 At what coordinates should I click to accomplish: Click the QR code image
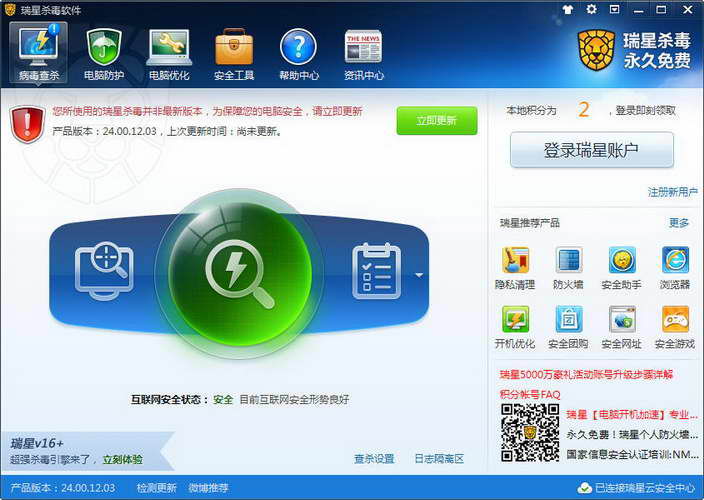[530, 433]
